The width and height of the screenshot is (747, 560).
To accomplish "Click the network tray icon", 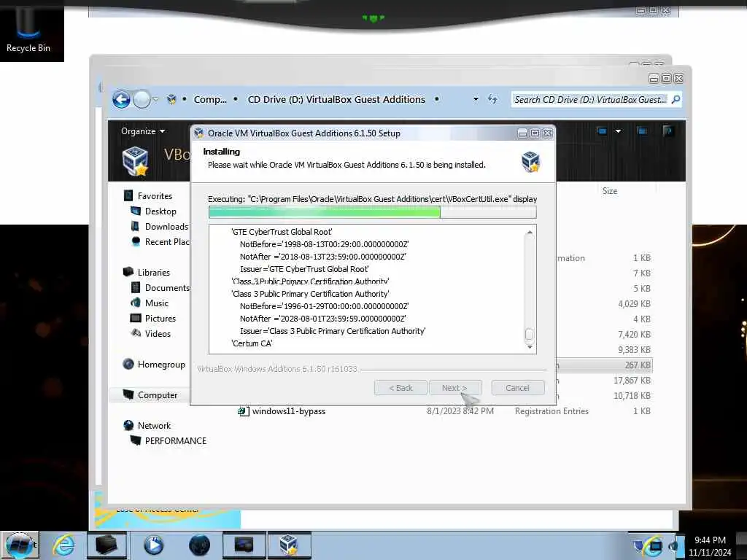I will tap(656, 547).
